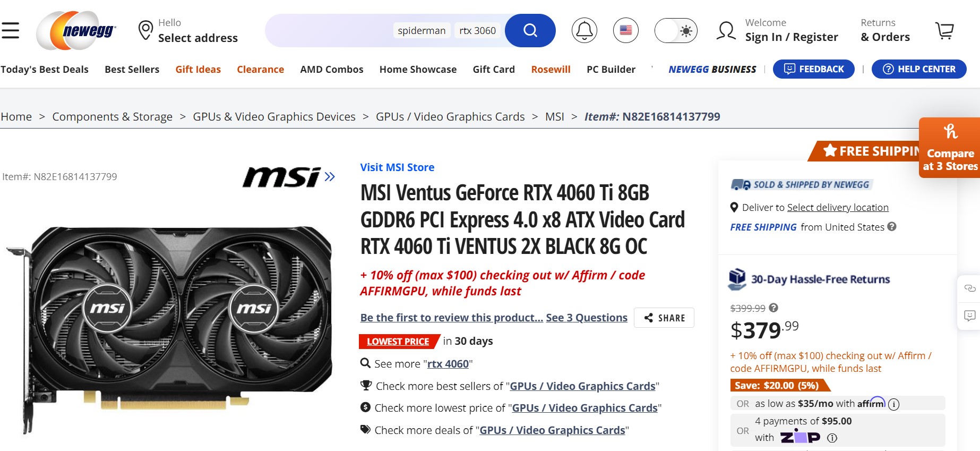Open the shopping cart icon
The height and width of the screenshot is (451, 980).
[x=944, y=30]
